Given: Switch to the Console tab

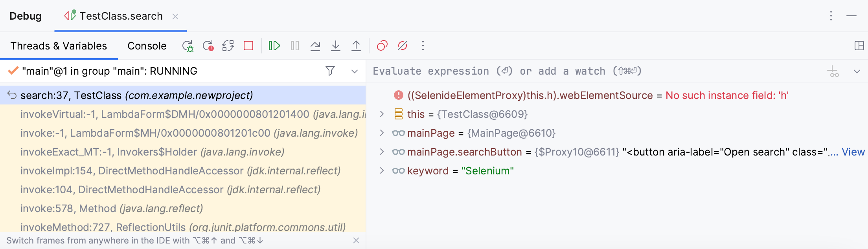Looking at the screenshot, I should [x=147, y=46].
